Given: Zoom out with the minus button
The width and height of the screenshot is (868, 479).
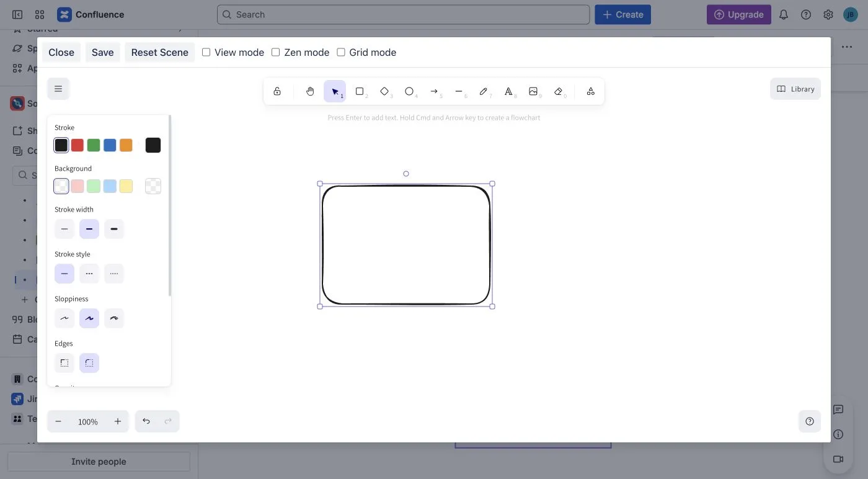Looking at the screenshot, I should tap(58, 421).
